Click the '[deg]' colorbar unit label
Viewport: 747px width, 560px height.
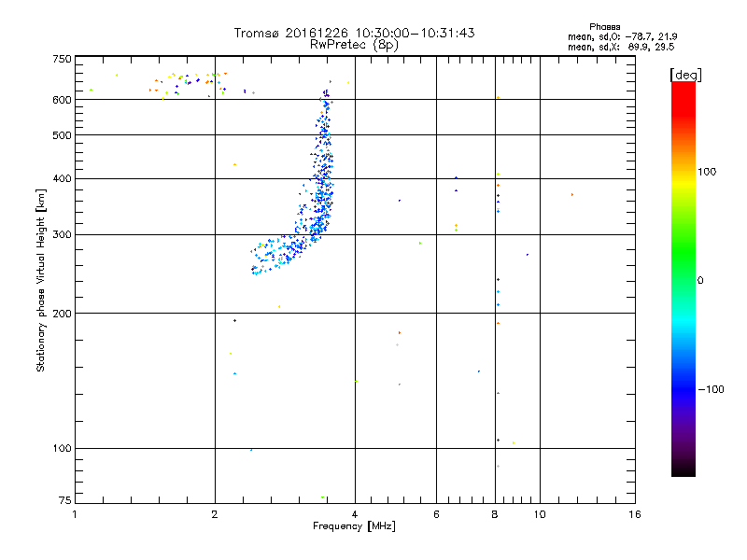coord(685,75)
